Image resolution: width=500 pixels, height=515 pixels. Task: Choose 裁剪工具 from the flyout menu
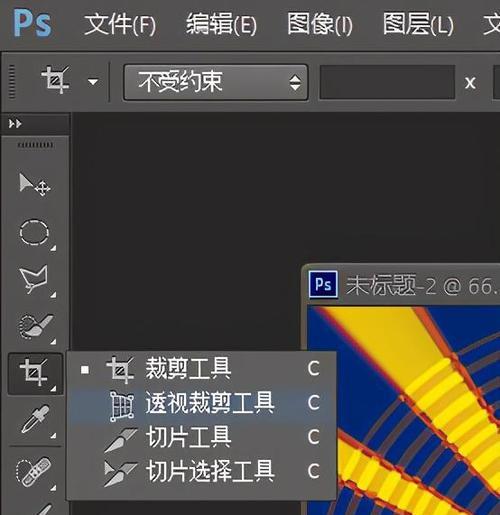click(x=201, y=369)
